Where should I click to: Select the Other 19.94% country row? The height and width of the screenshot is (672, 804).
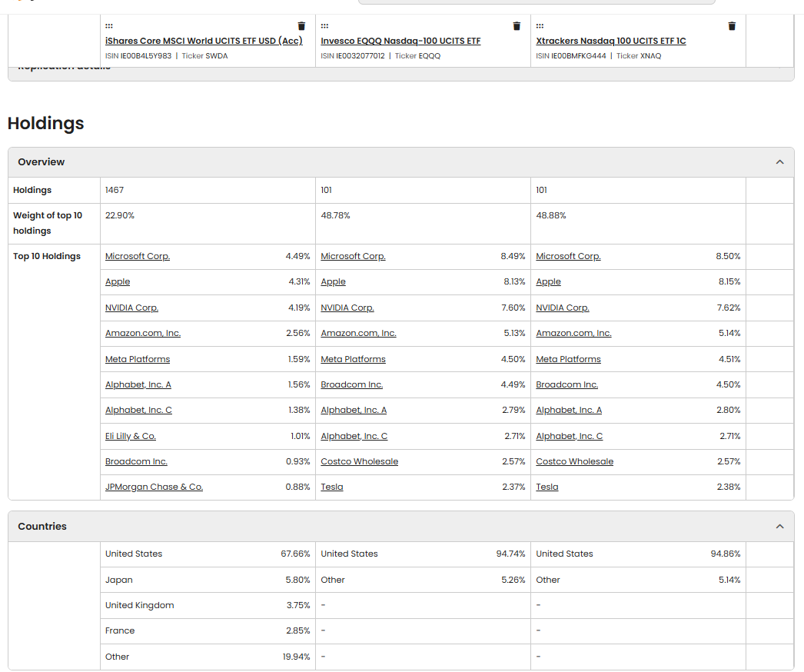click(208, 657)
